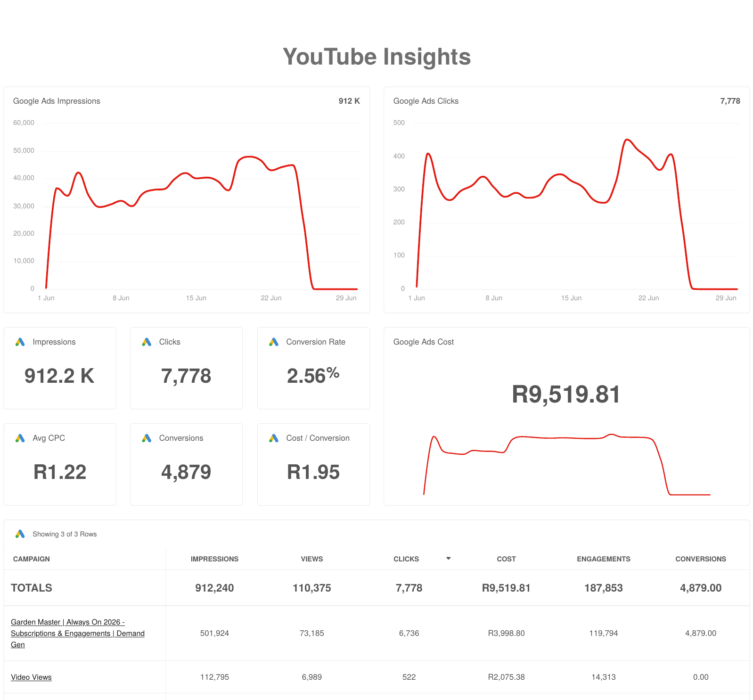Sort table by the VIEWS column header

[312, 559]
